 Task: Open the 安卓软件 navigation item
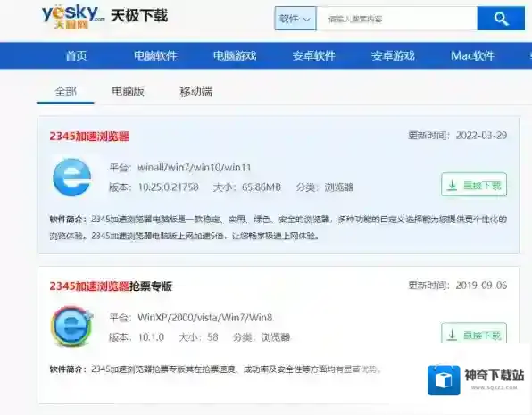click(314, 55)
